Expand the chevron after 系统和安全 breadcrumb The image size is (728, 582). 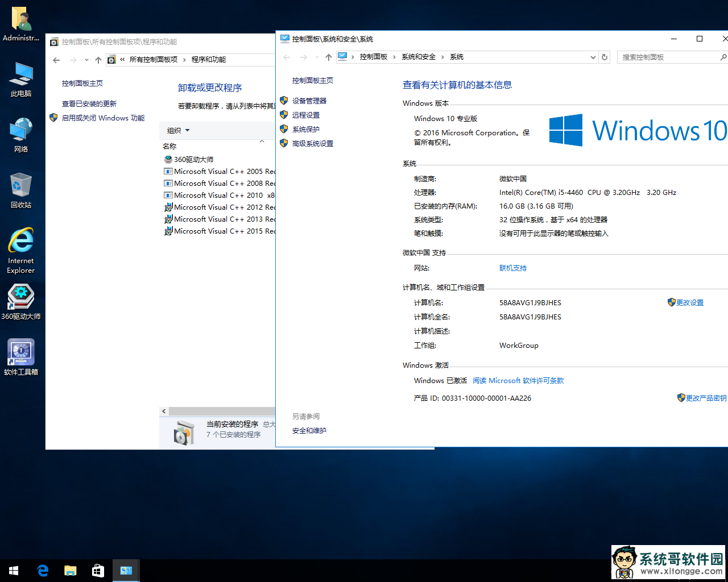click(x=442, y=57)
